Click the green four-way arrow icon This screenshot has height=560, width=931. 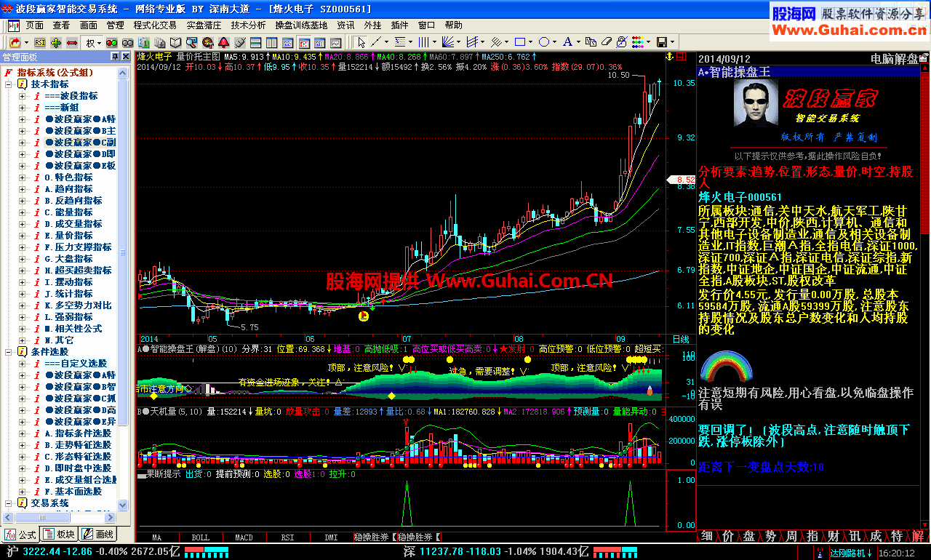point(56,43)
